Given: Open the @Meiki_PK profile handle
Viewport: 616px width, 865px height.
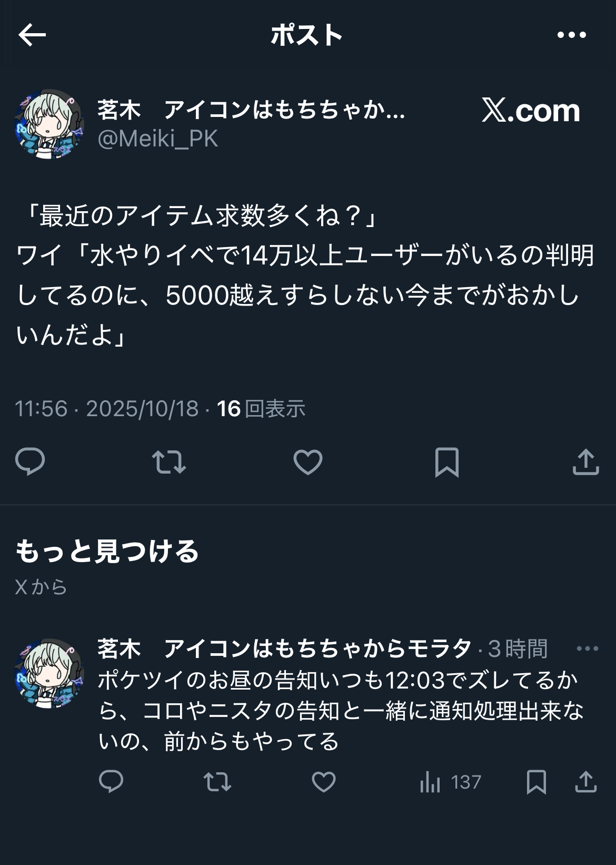Looking at the screenshot, I should tap(157, 139).
